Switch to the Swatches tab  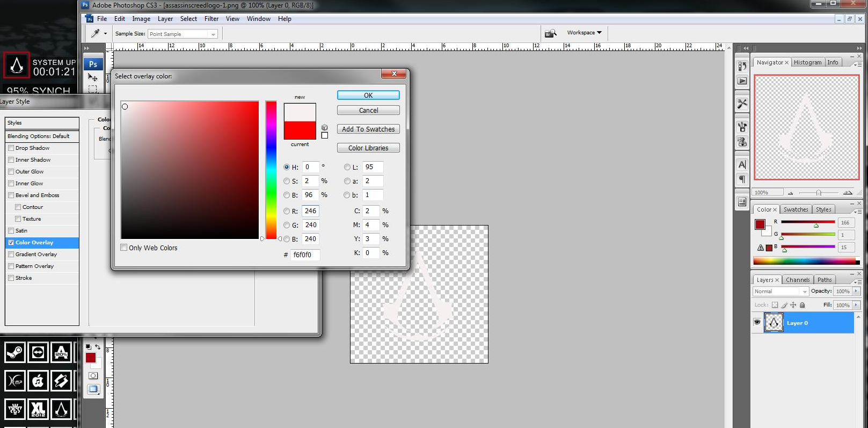(796, 209)
